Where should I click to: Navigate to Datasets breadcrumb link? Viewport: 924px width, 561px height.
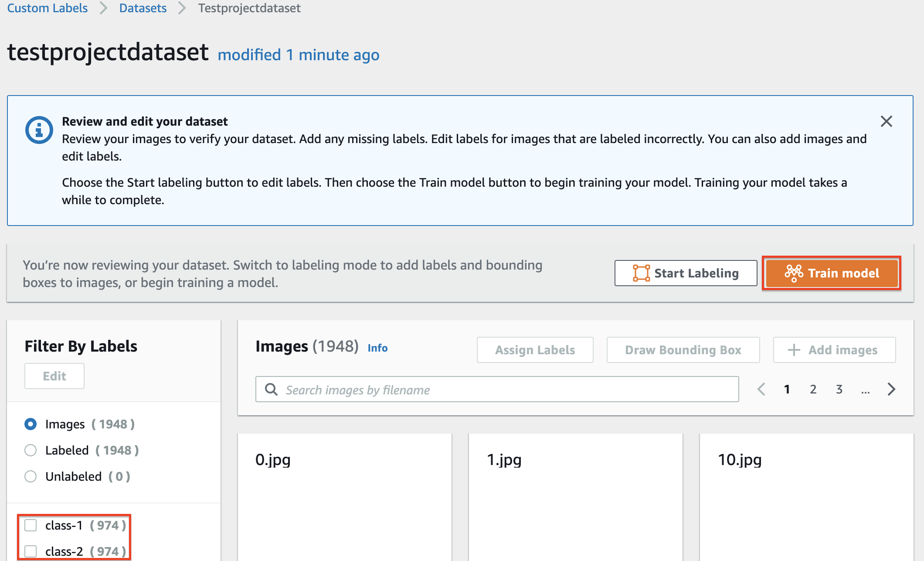click(143, 8)
